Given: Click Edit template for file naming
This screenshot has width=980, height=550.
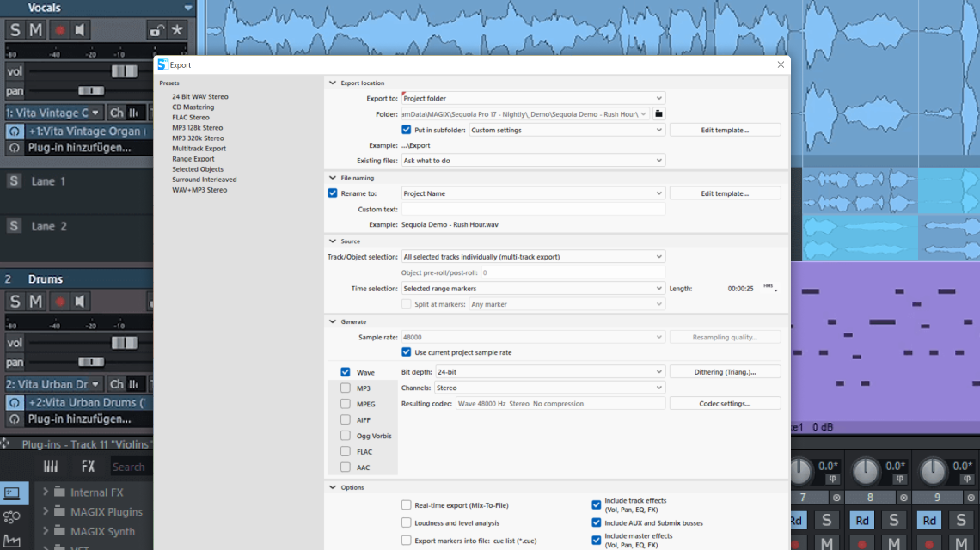Looking at the screenshot, I should click(725, 193).
